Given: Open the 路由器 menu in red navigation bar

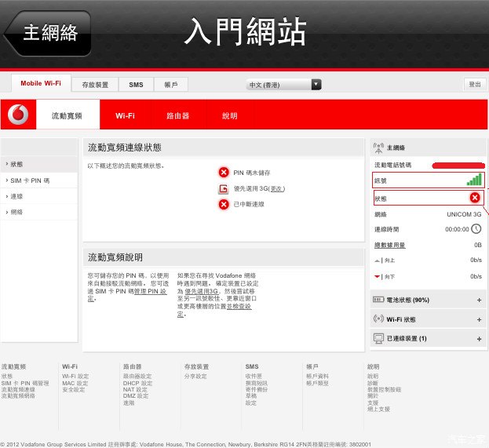Looking at the screenshot, I should 177,115.
